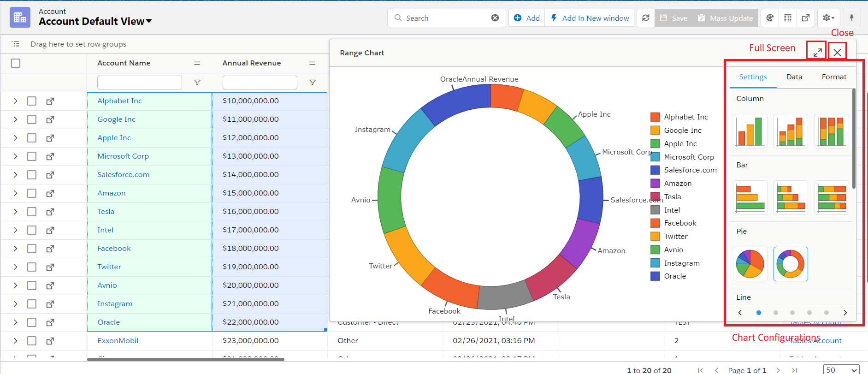Select the grouped column chart type
The height and width of the screenshot is (374, 868).
[x=750, y=131]
